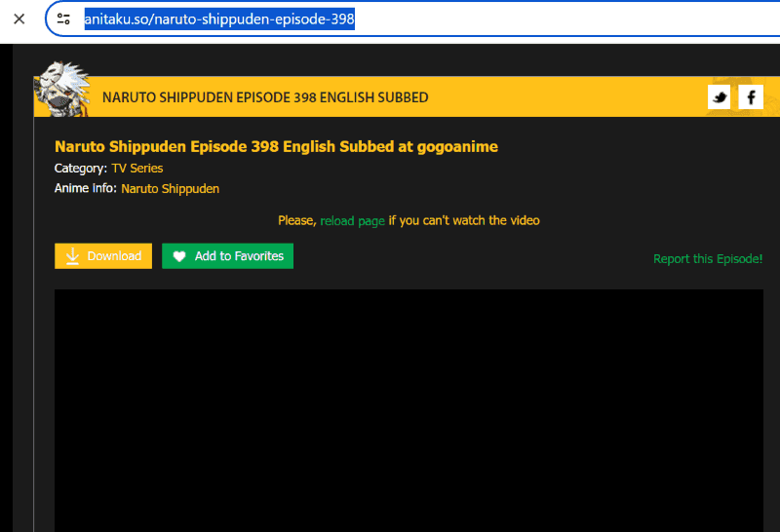The width and height of the screenshot is (780, 532).
Task: Click the anitaku.so URL in address bar
Action: (x=218, y=19)
